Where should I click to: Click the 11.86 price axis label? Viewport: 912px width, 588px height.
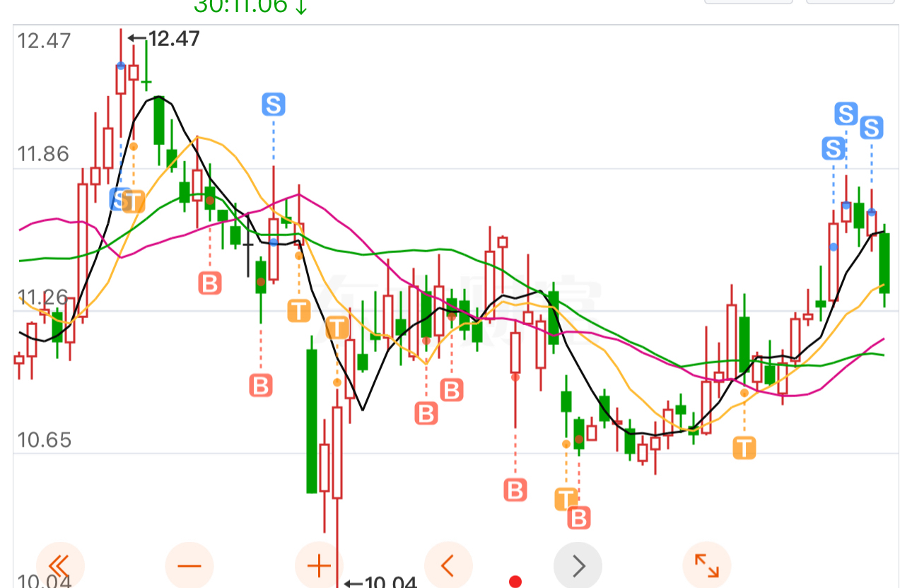coord(43,154)
